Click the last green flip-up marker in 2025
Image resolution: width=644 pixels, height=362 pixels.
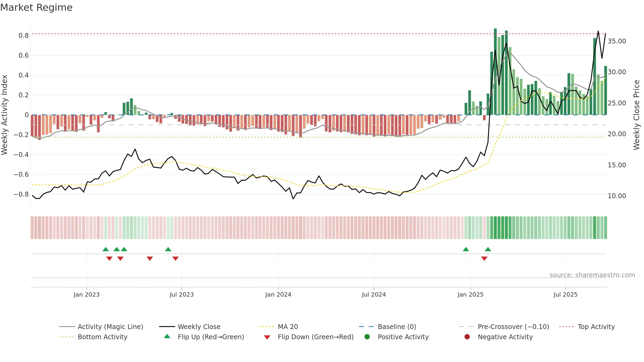[488, 249]
